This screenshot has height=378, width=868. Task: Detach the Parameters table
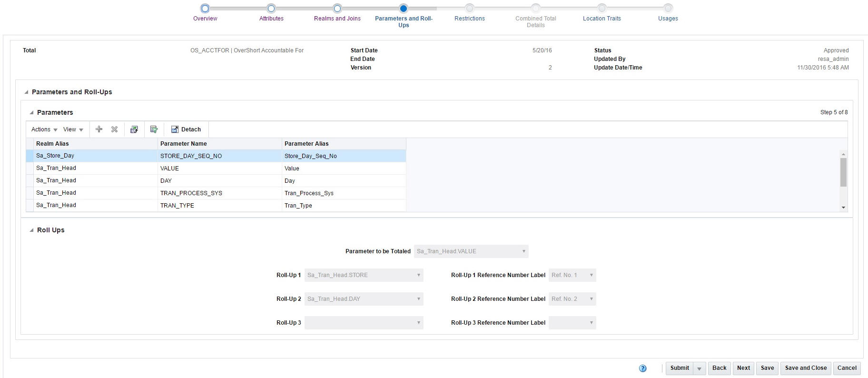click(186, 129)
